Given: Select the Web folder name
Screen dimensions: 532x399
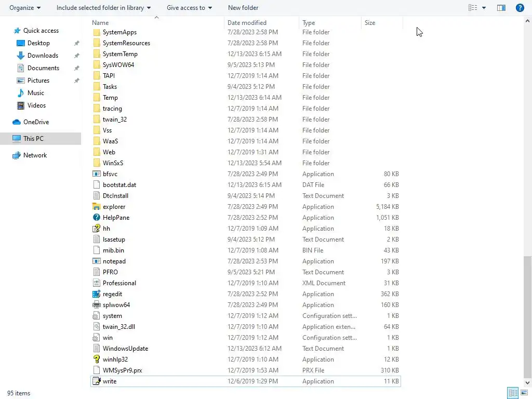Looking at the screenshot, I should click(x=109, y=152).
